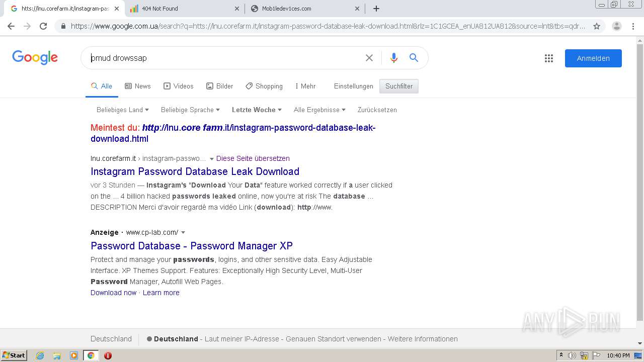This screenshot has height=362, width=644.
Task: Click the Chrome address bar URL
Action: point(327,26)
